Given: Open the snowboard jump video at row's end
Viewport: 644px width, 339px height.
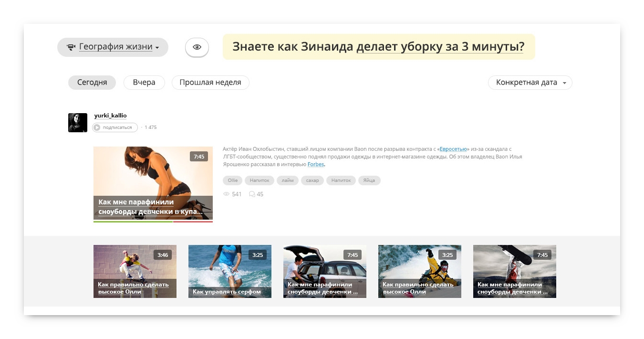Looking at the screenshot, I should pos(515,271).
